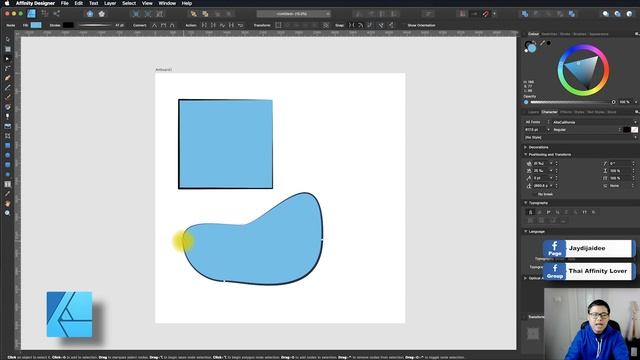
Task: Select the View hand tool
Action: click(7, 203)
